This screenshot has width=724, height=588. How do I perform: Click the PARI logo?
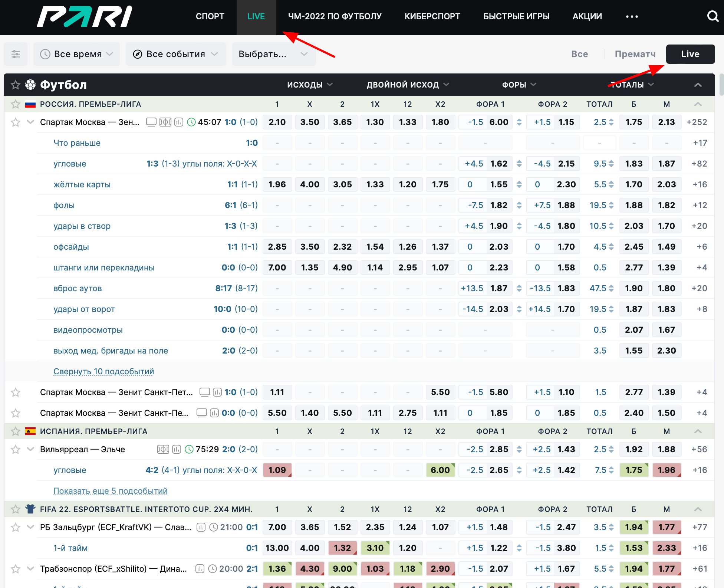(85, 16)
